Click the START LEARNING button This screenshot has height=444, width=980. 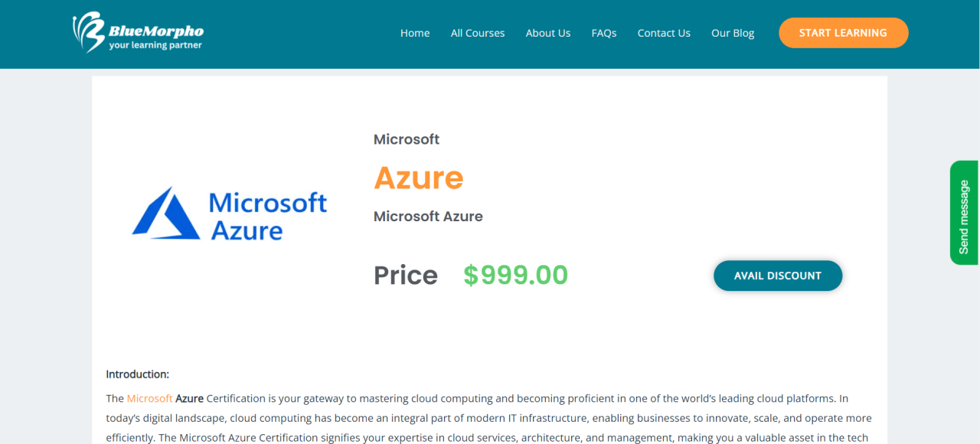point(843,33)
